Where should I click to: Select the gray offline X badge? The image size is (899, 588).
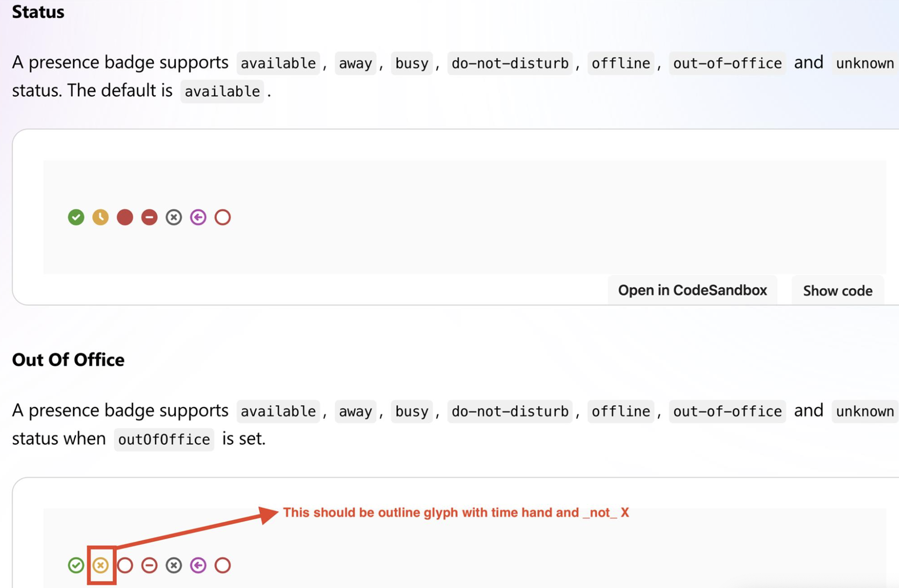pos(174,217)
